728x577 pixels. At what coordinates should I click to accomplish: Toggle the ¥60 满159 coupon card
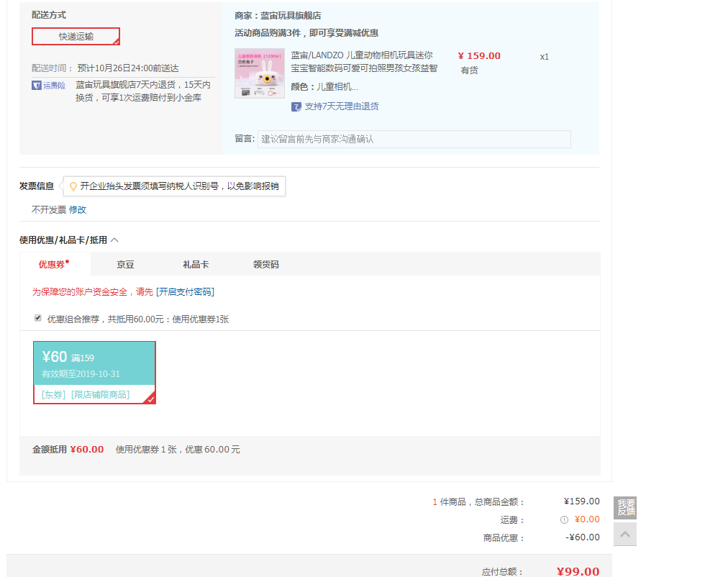pyautogui.click(x=94, y=373)
